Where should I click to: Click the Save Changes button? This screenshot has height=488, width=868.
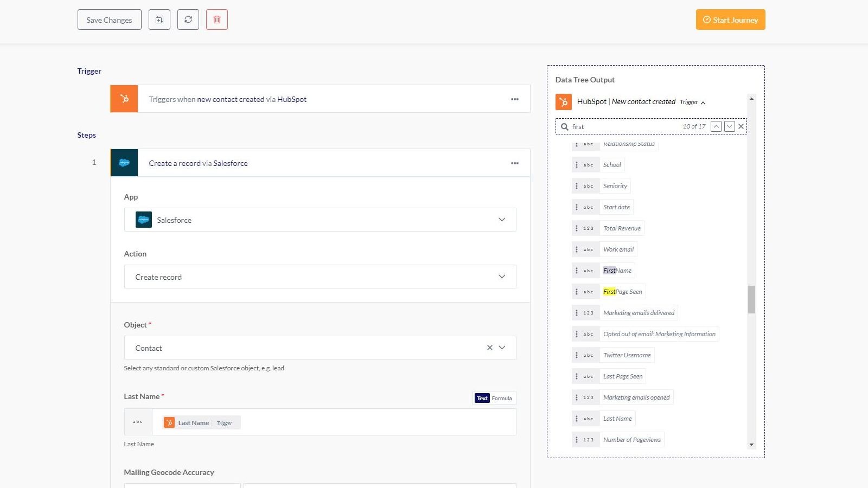(x=109, y=19)
